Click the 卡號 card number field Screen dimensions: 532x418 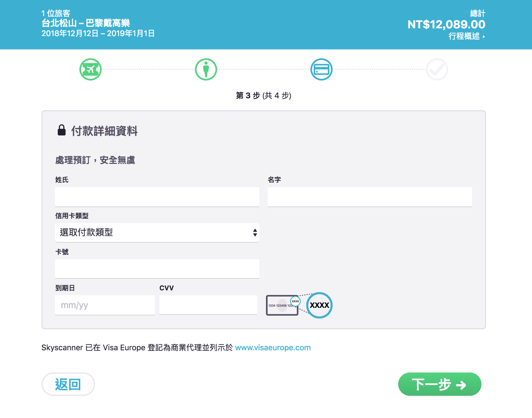(x=157, y=269)
